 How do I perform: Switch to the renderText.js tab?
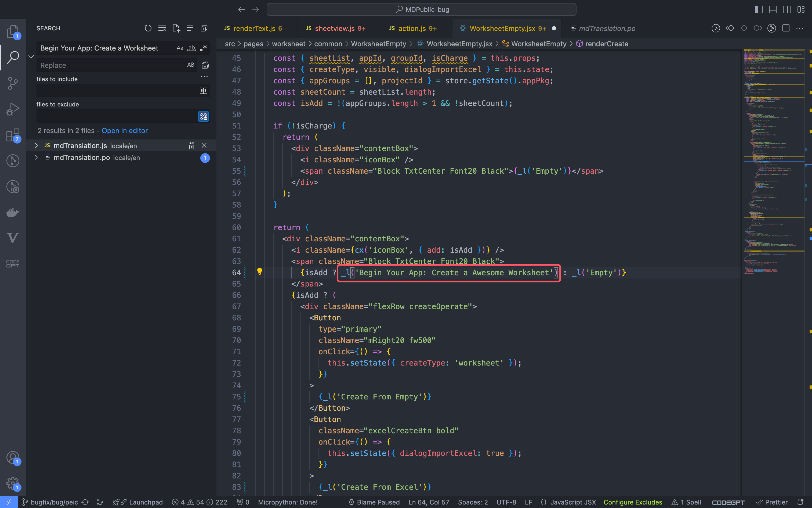(254, 28)
